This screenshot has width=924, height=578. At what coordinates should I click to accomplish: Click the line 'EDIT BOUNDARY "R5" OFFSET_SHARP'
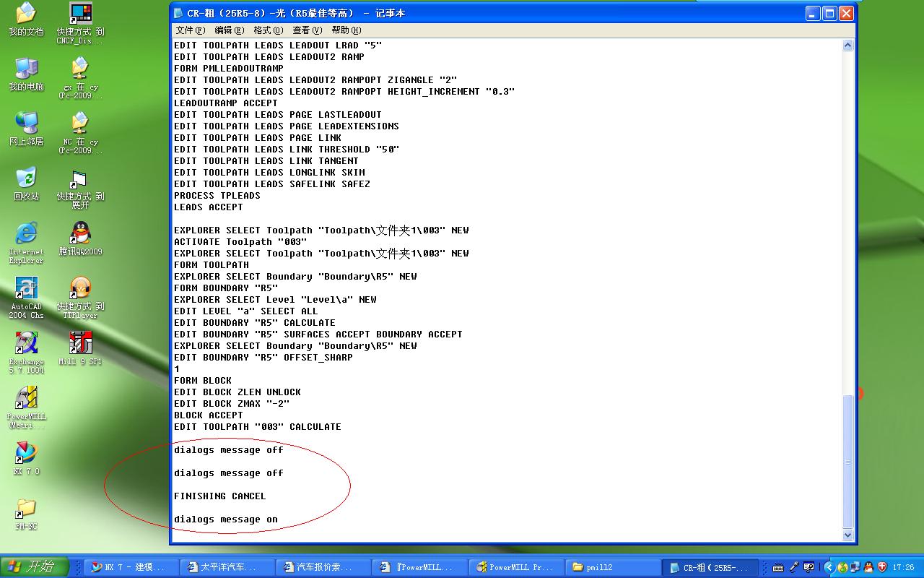click(263, 358)
